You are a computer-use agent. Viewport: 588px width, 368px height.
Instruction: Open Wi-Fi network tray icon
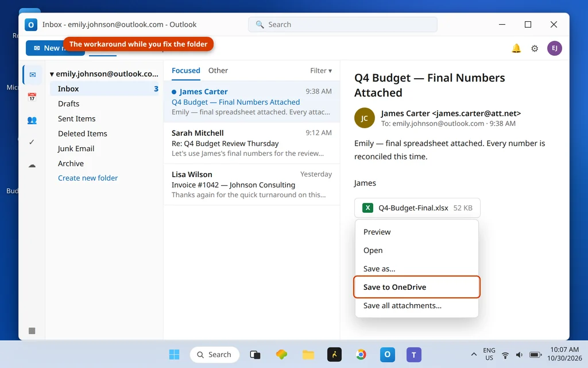tap(505, 354)
